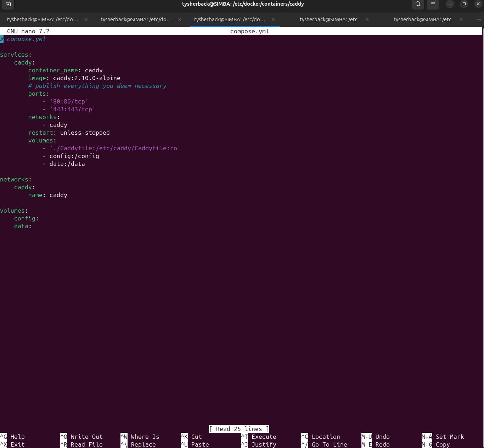The image size is (484, 448).
Task: Click the '^\ Replace' shortcut
Action: [138, 444]
